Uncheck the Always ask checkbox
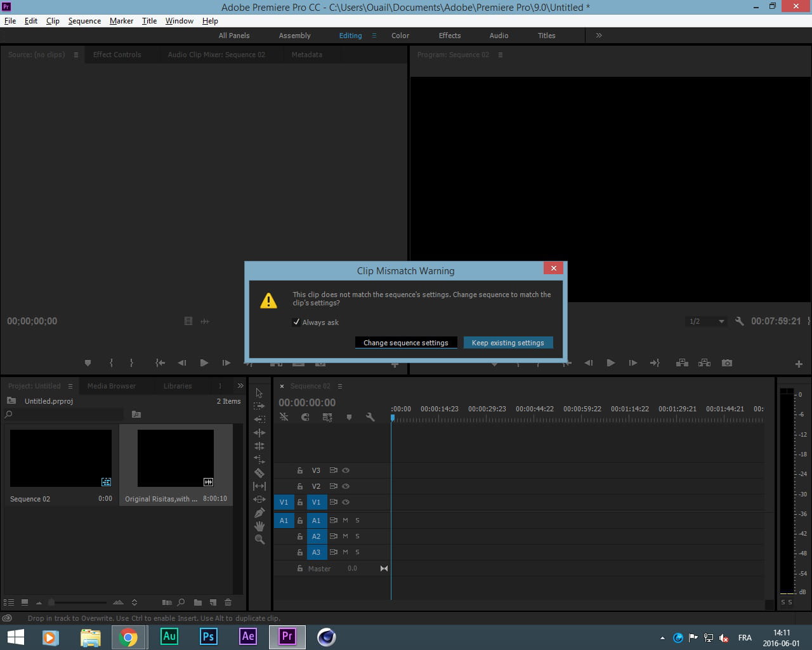This screenshot has width=812, height=650. [296, 322]
